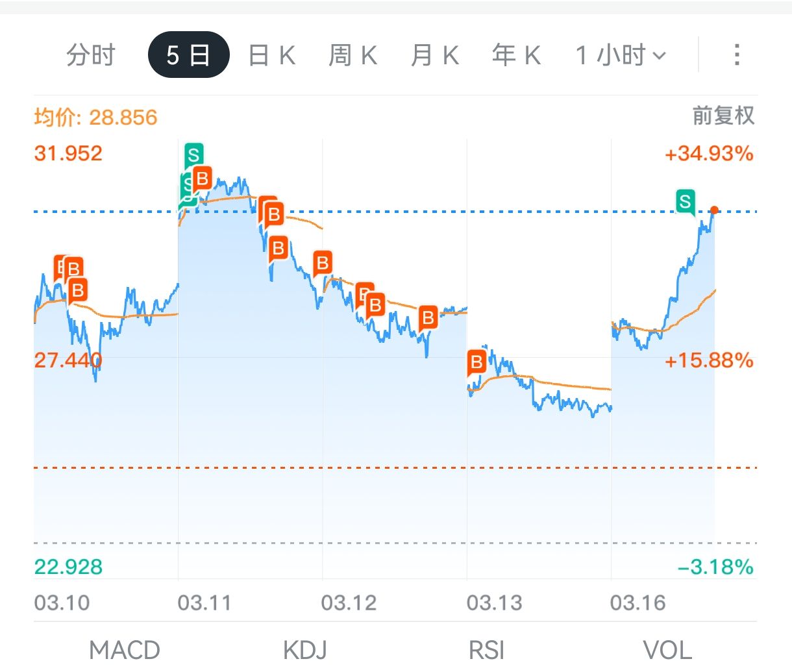Open the 年K yearly chart tab
Image resolution: width=792 pixels, height=672 pixels.
tap(517, 55)
